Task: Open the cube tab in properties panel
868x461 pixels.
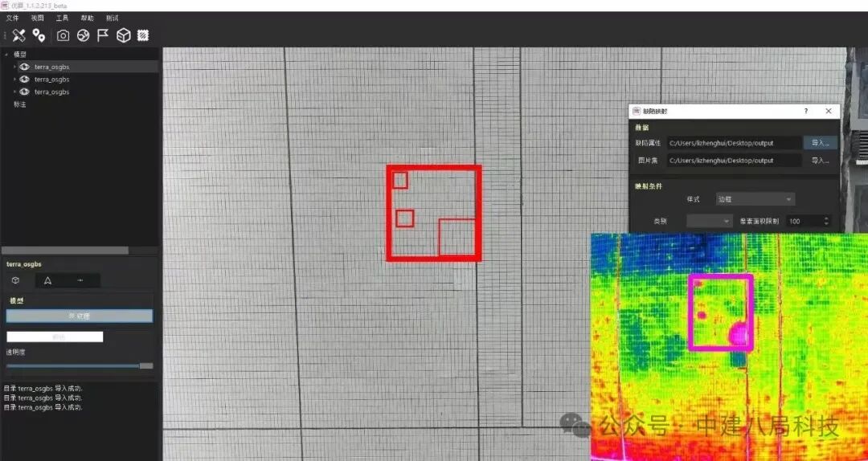Action: point(15,280)
